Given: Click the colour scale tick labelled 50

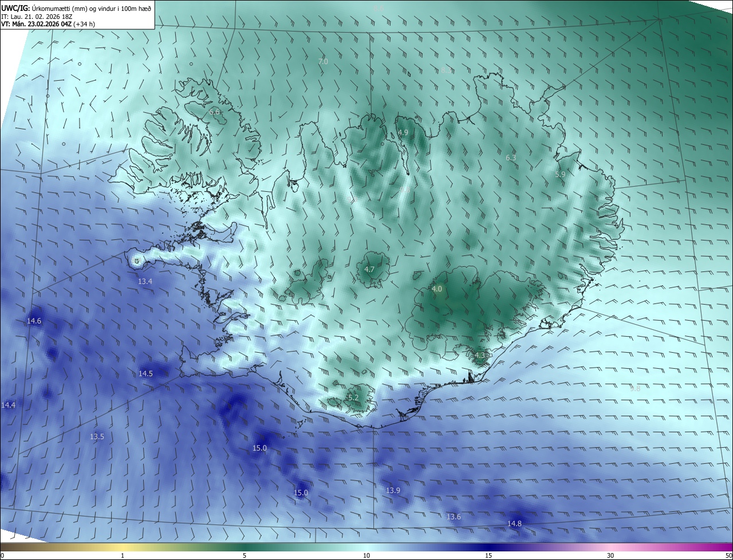Looking at the screenshot, I should pyautogui.click(x=728, y=555).
